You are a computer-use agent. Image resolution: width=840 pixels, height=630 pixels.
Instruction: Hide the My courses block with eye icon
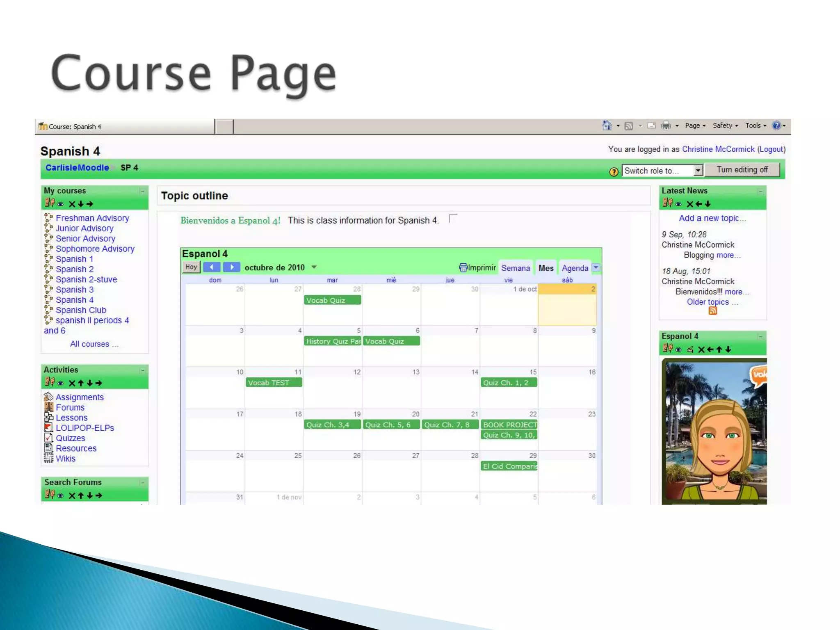point(61,204)
